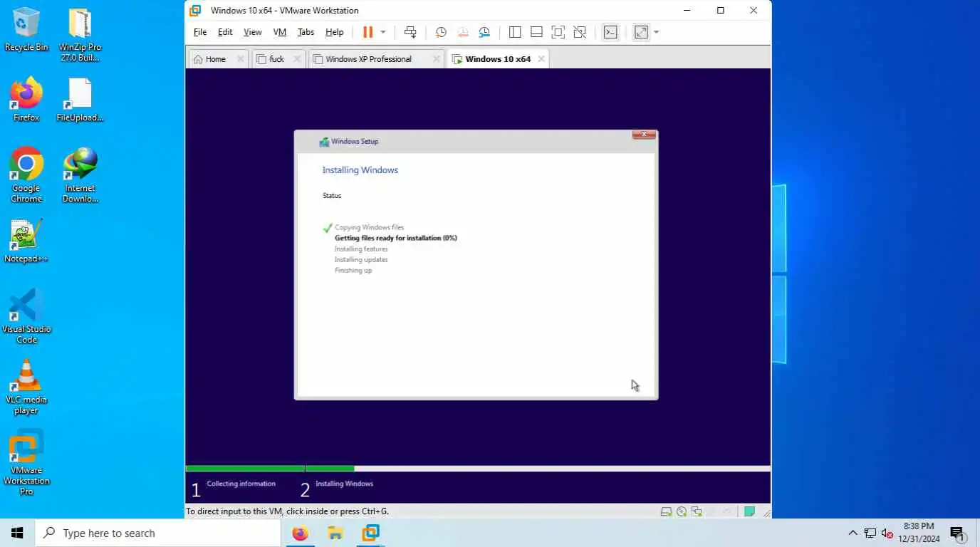Select the Notepad++ desktop shortcut
The width and height of the screenshot is (980, 547).
click(x=26, y=241)
